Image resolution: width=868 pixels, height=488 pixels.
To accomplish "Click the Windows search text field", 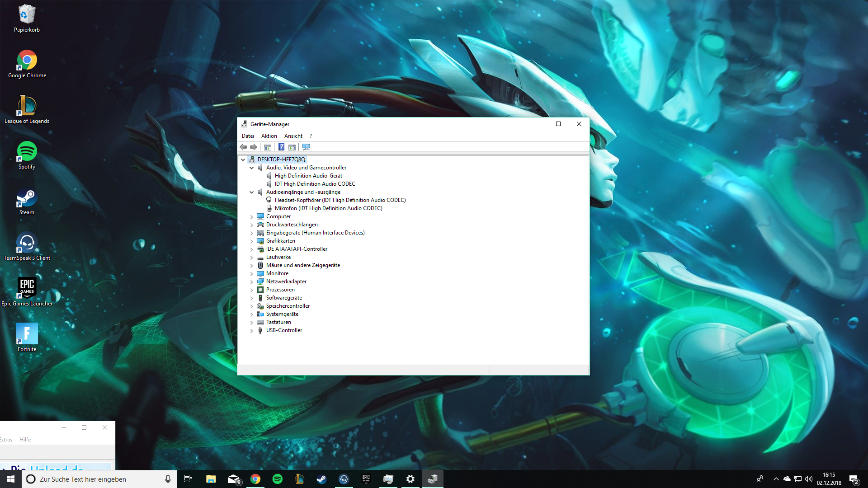I will tap(99, 479).
